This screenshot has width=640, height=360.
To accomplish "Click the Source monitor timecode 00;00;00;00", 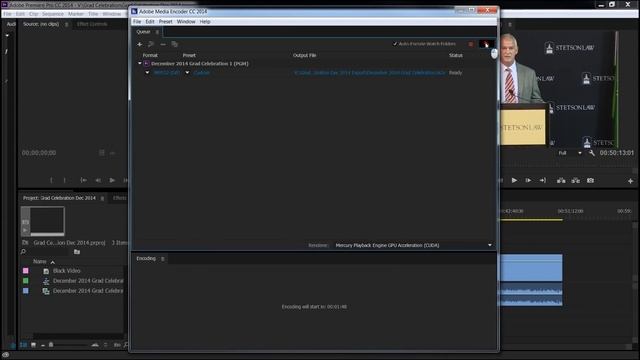I will pyautogui.click(x=39, y=153).
